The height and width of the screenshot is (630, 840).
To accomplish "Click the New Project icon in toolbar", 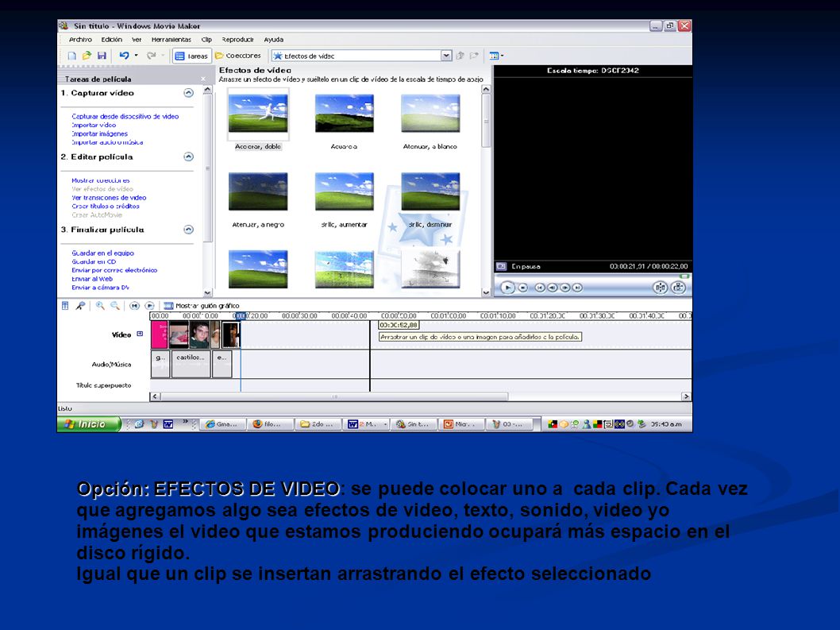I will pos(71,56).
